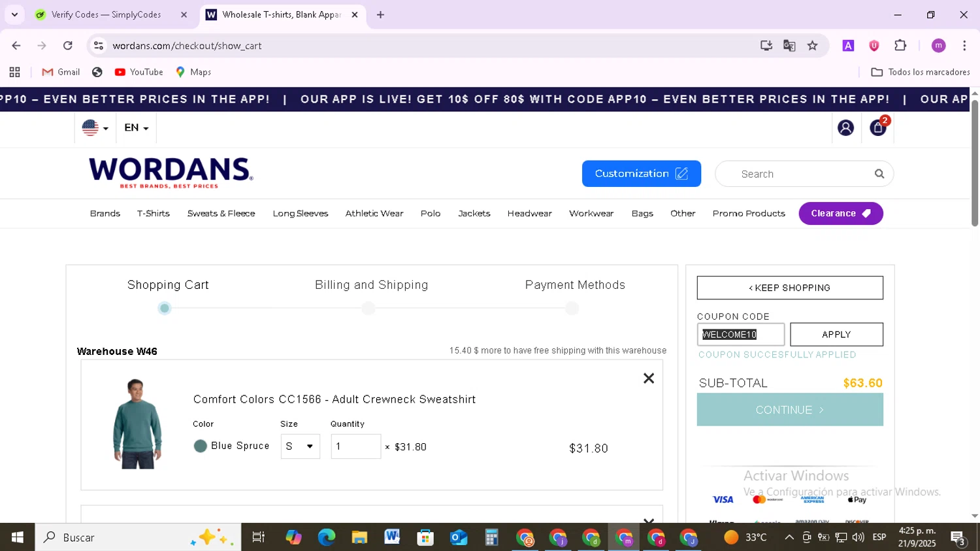Go back in browser history

(16, 46)
